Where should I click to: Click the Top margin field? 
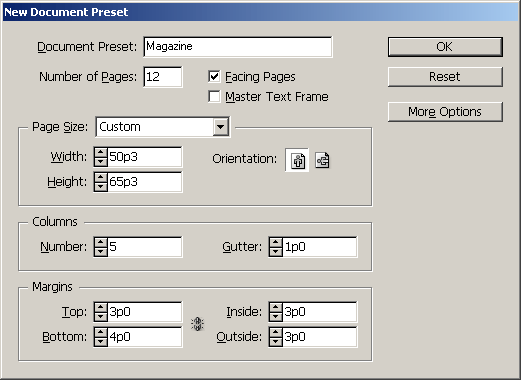pyautogui.click(x=145, y=312)
